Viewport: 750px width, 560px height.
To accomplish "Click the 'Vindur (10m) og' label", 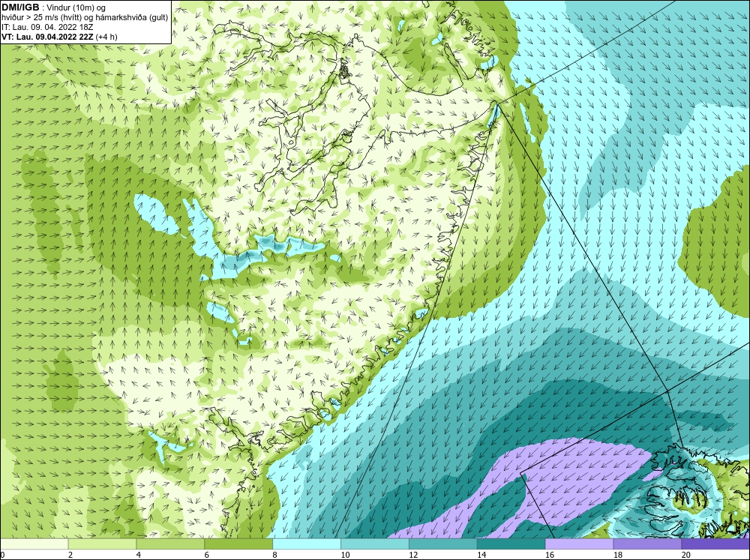I will tap(77, 7).
